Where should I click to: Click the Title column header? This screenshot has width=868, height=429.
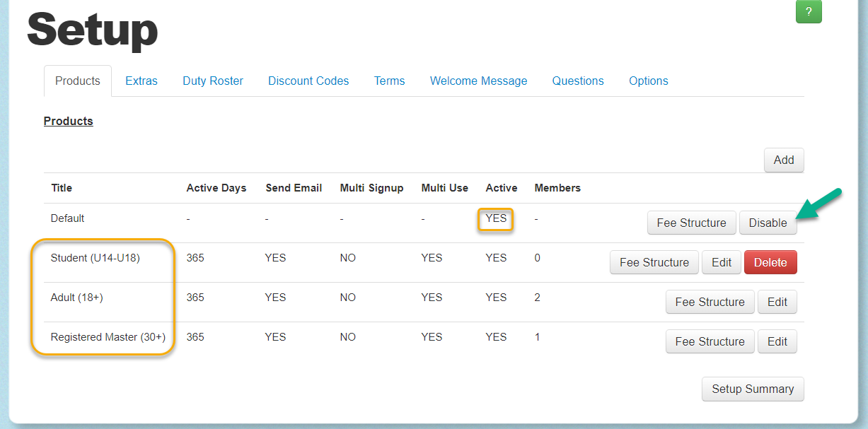click(62, 188)
